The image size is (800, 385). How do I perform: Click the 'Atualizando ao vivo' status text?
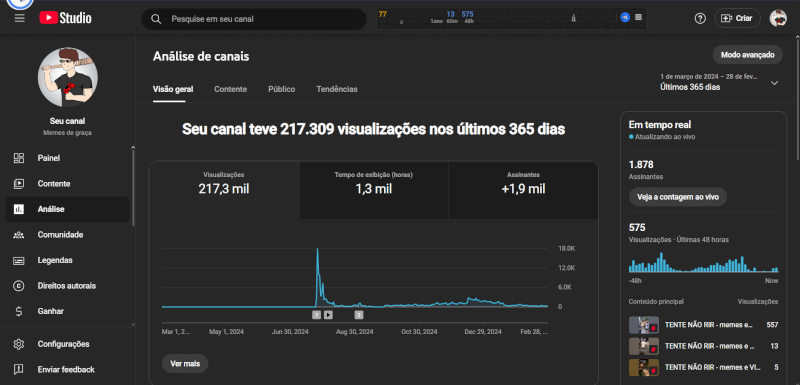[x=665, y=137]
